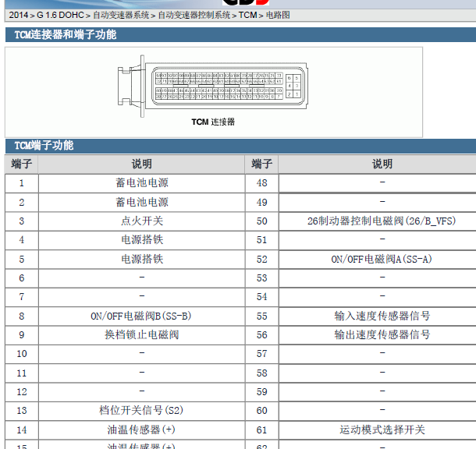Click 输入速度传感器信号 cell

(378, 316)
